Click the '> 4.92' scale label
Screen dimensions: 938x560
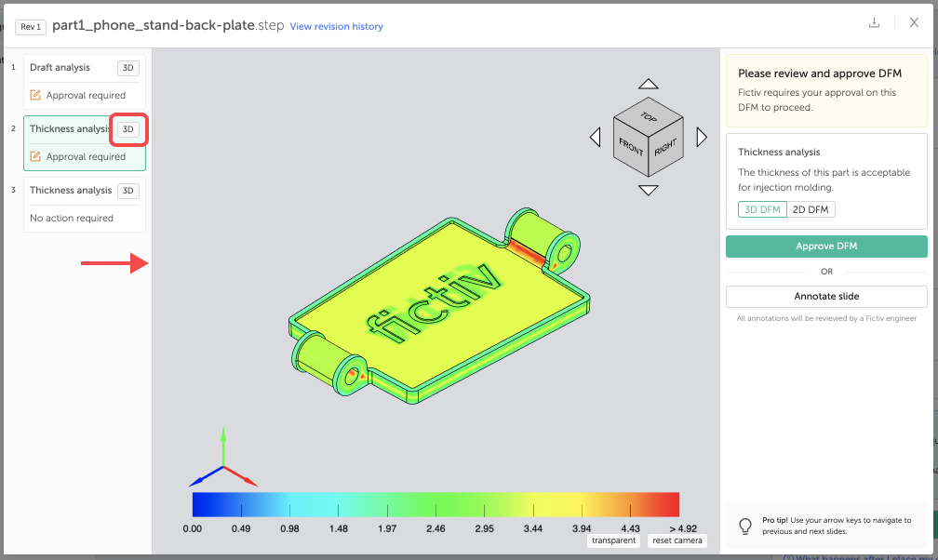point(683,529)
